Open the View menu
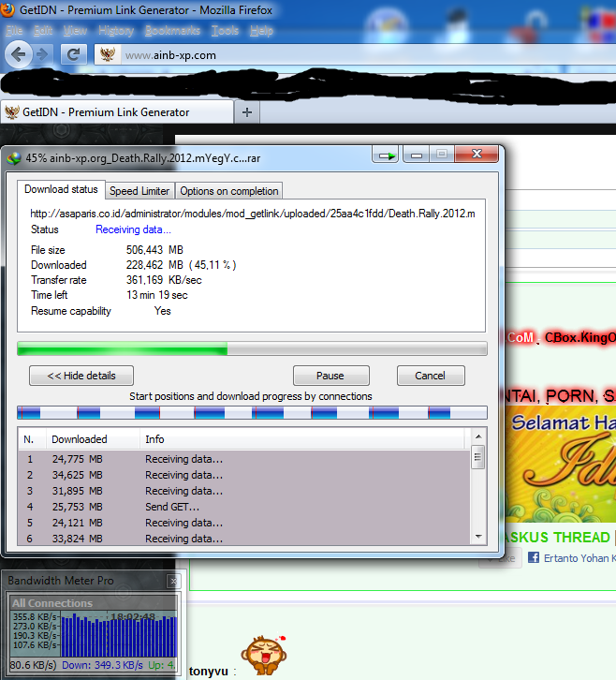The width and height of the screenshot is (616, 680). 75,30
